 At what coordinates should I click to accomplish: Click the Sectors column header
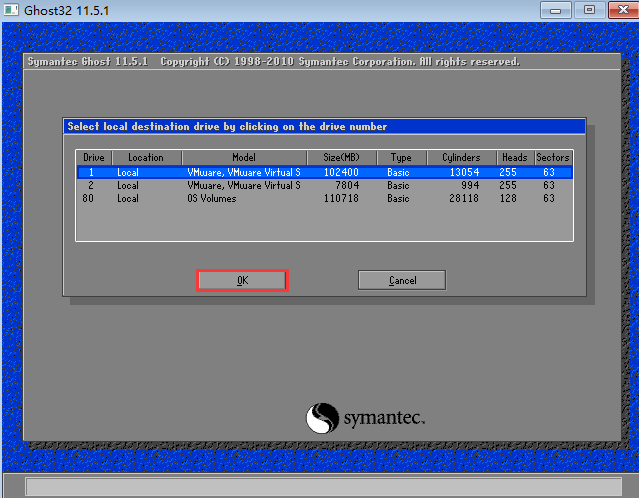[x=552, y=158]
